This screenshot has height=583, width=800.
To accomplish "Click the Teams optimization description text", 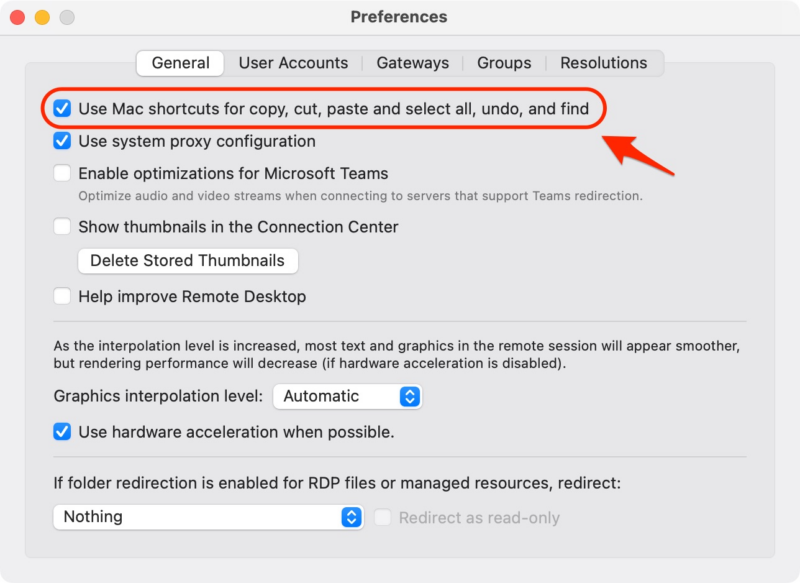I will [360, 196].
